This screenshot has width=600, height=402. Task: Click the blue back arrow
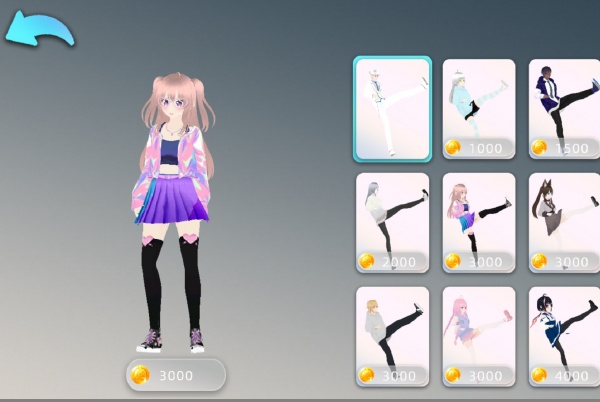click(x=39, y=28)
